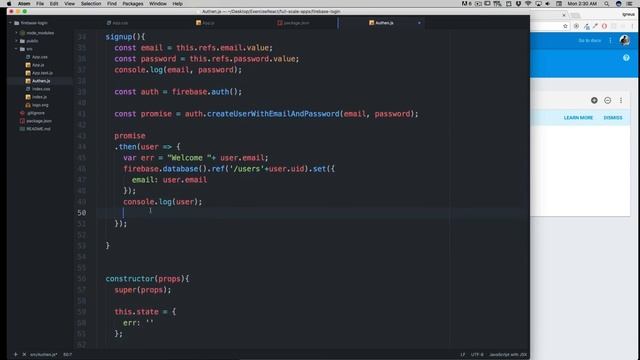Click the console.log(user); code line
Screen dimensions: 640x360
[x=162, y=202]
